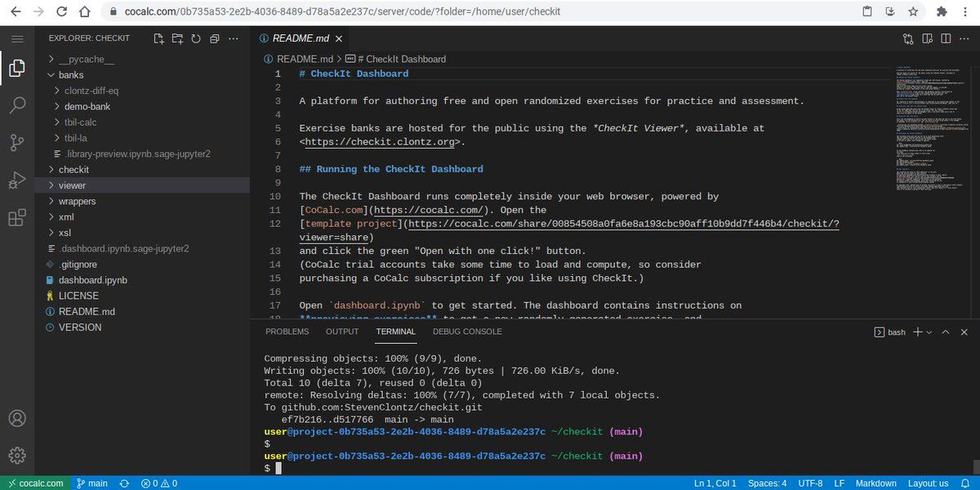Open the Source Control view

click(17, 143)
